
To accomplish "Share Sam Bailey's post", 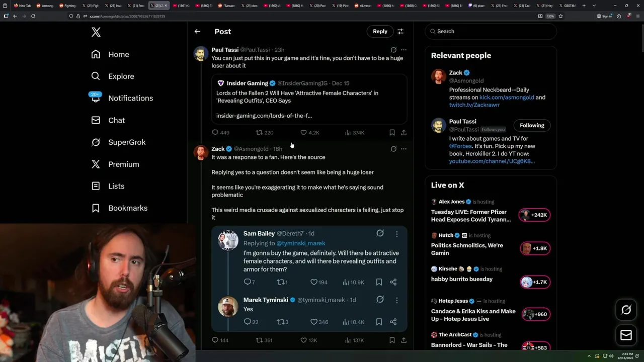I will pos(393,282).
